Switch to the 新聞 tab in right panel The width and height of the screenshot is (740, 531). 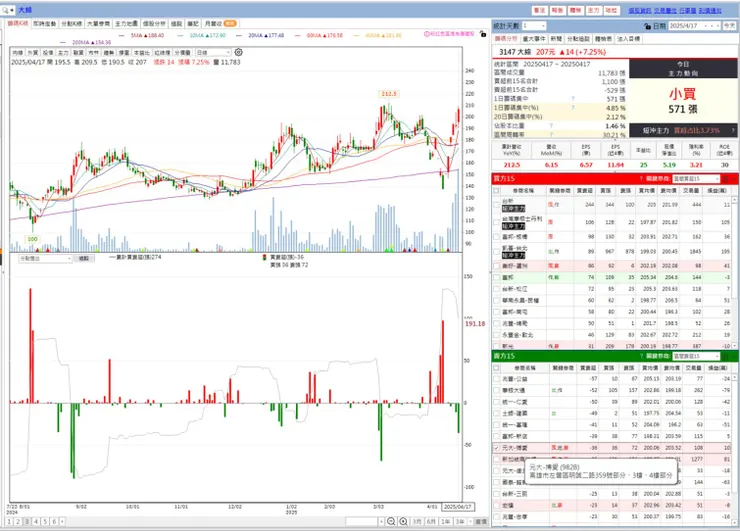click(556, 39)
